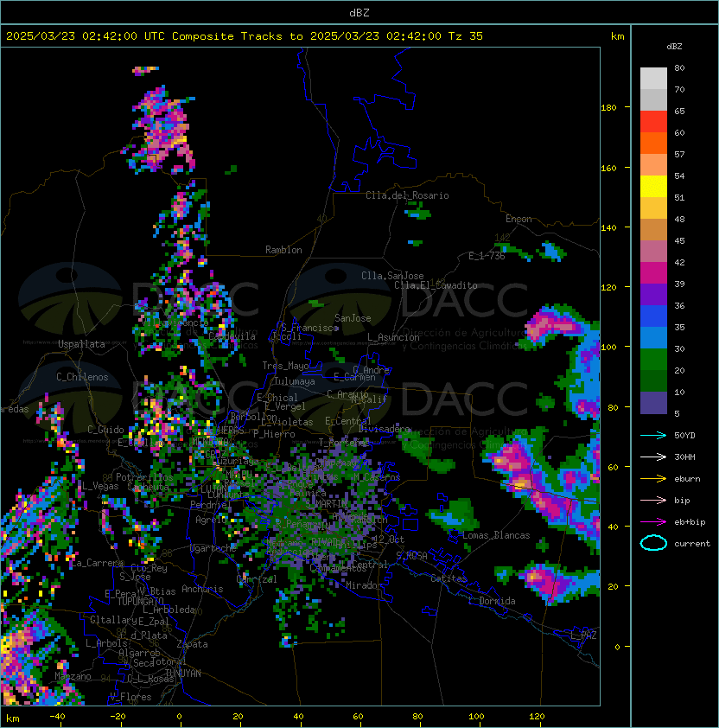This screenshot has height=728, width=719.
Task: Select the 'Anchoris' place label
Action: point(202,589)
